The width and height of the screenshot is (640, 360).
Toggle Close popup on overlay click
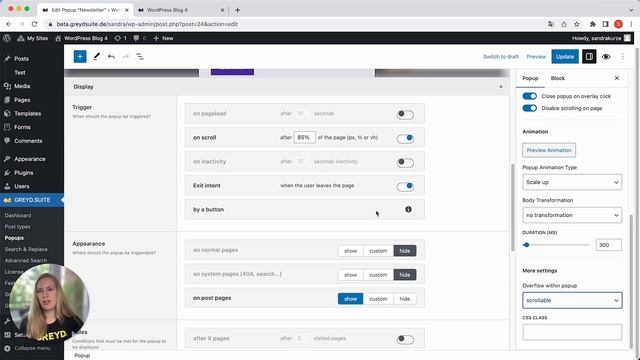pos(529,96)
